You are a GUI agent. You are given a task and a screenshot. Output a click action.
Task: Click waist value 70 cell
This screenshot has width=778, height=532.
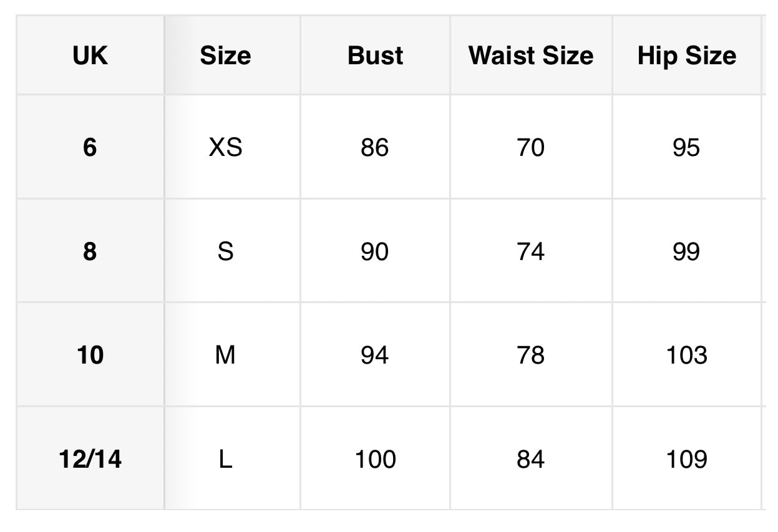[x=531, y=148]
